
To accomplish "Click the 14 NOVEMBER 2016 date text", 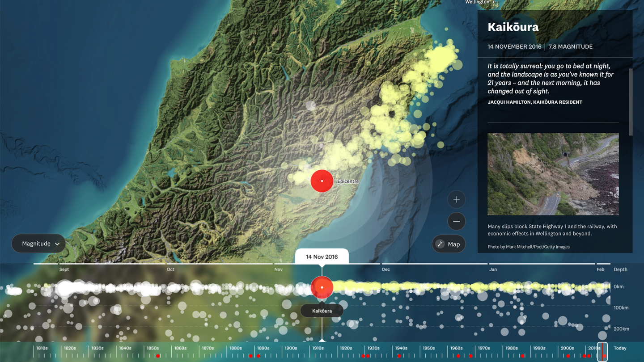I will pyautogui.click(x=514, y=46).
